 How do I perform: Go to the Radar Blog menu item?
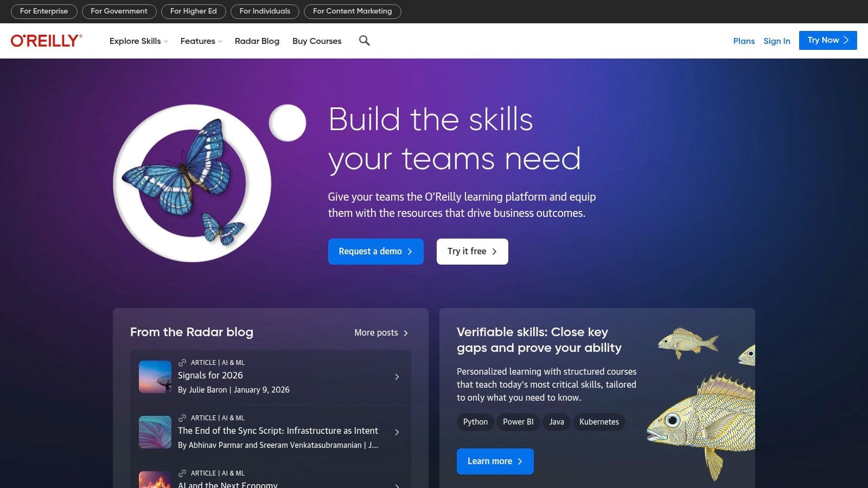click(257, 41)
